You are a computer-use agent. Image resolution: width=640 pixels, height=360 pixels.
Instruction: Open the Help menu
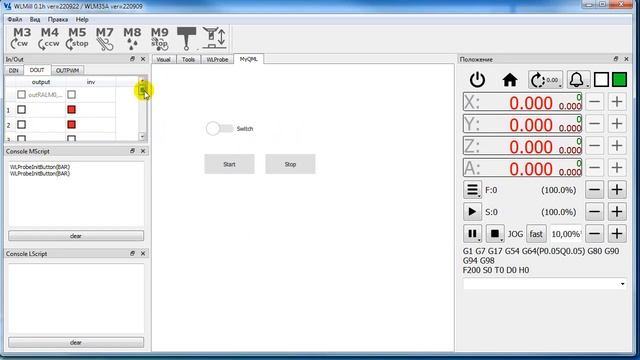point(82,19)
